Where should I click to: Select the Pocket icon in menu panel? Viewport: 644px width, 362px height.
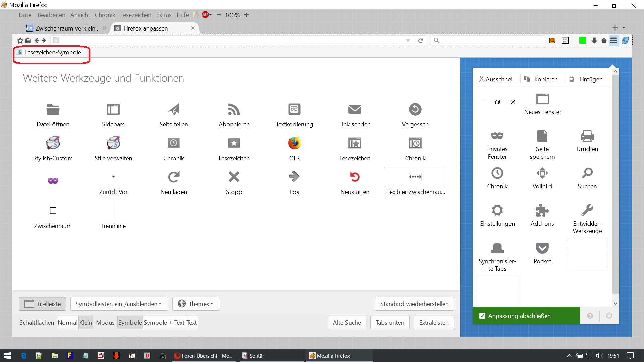point(542,248)
